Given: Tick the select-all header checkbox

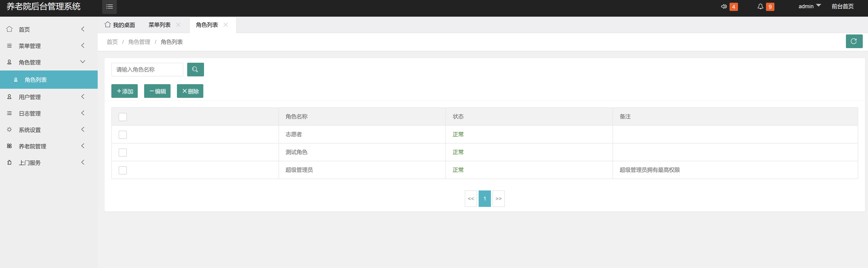Looking at the screenshot, I should (x=123, y=117).
